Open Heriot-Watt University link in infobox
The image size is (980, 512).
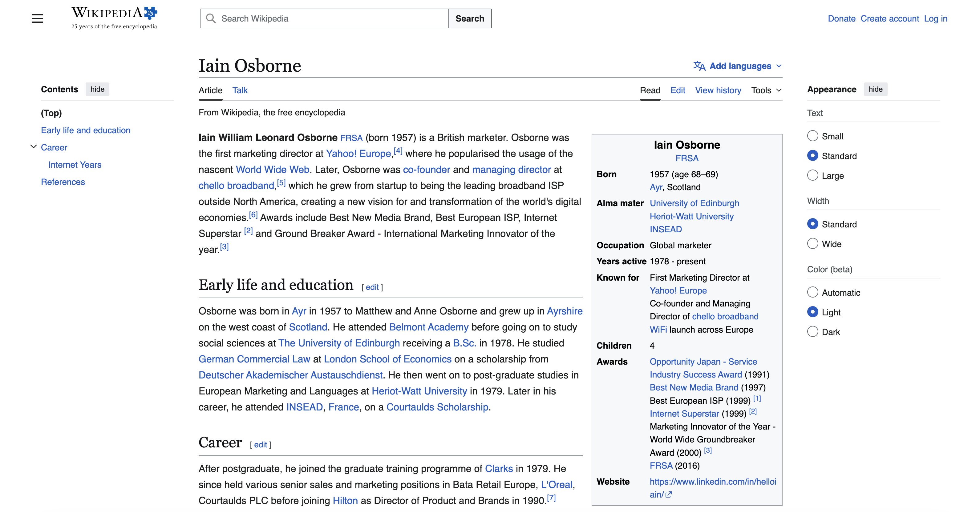point(692,216)
